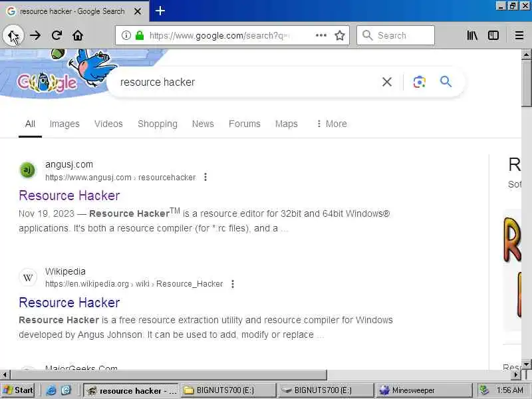The height and width of the screenshot is (399, 532).
Task: Click horizontal scrollbar left arrow
Action: [5, 375]
